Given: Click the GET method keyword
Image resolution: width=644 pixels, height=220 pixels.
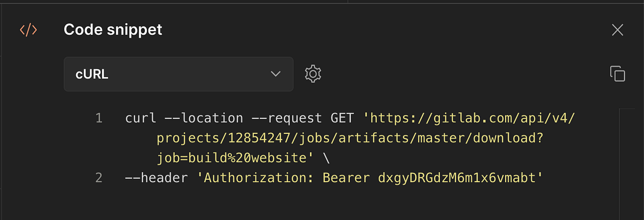Looking at the screenshot, I should (x=342, y=118).
